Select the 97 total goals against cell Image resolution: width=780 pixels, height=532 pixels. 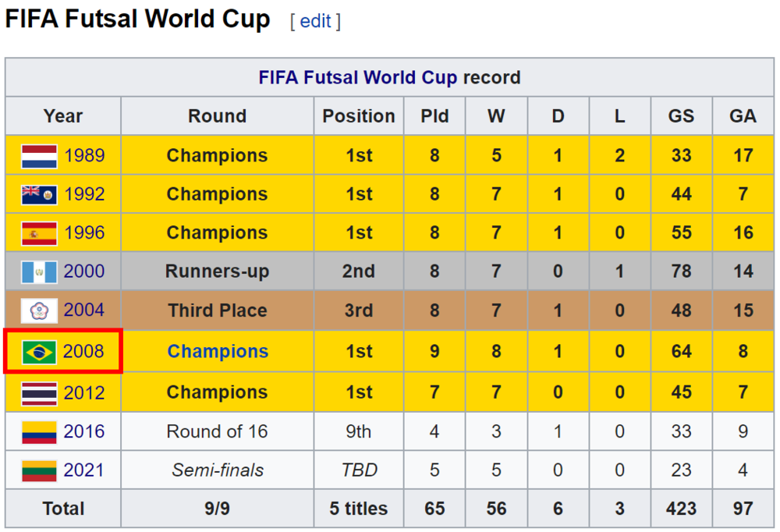point(743,509)
